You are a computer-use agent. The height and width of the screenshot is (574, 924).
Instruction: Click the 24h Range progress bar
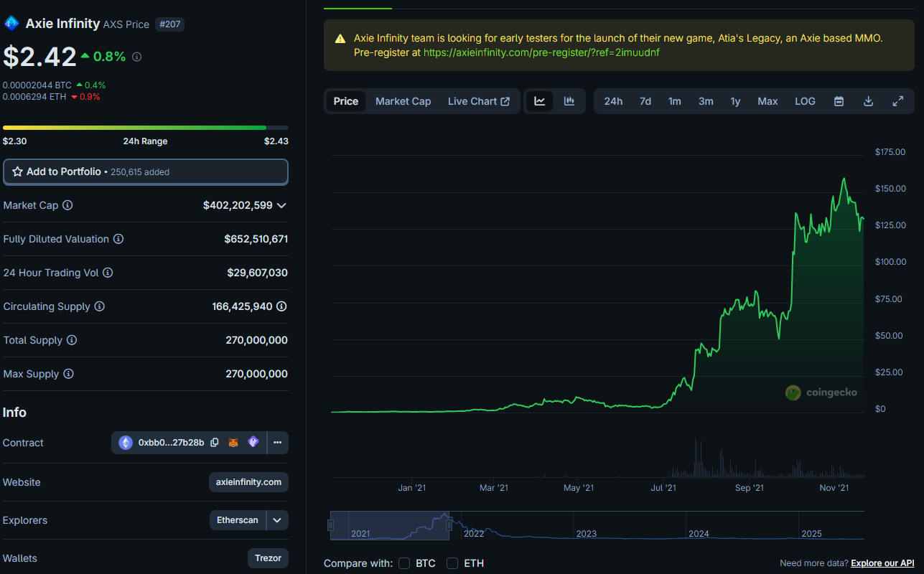[146, 128]
